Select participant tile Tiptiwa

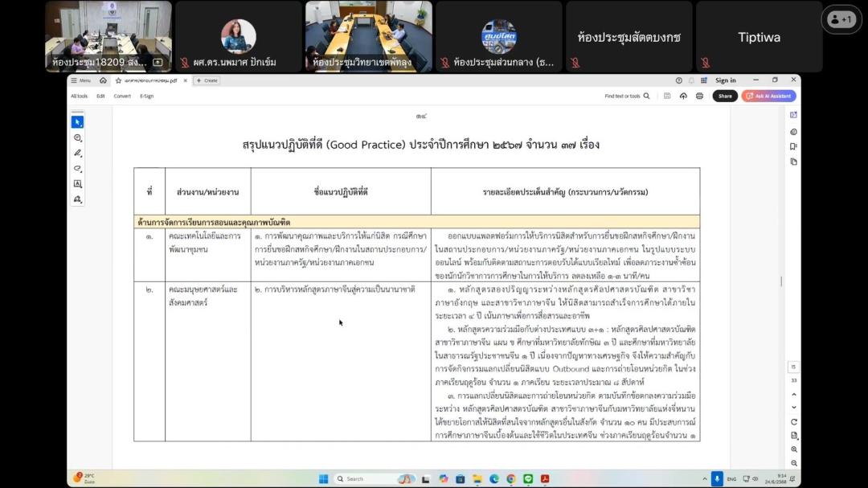(x=759, y=36)
